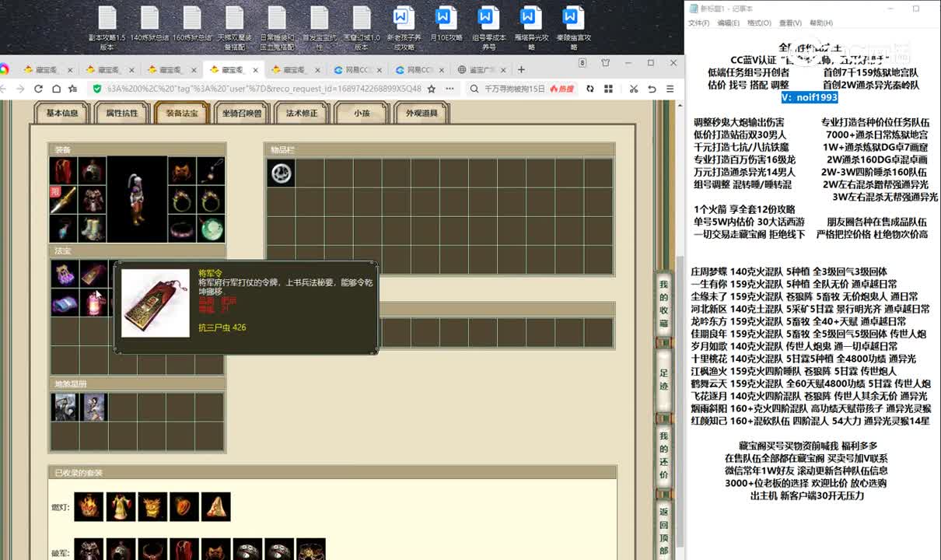The height and width of the screenshot is (560, 941).
Task: Open 编辑(E) menu in Notepad
Action: click(729, 23)
